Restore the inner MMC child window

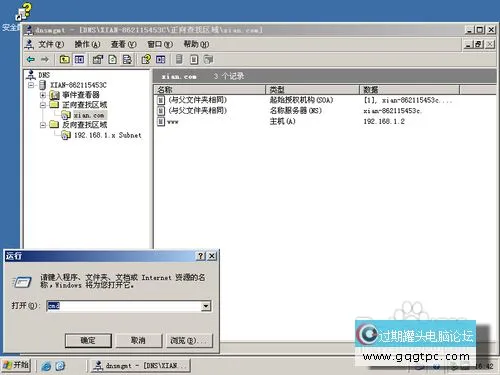(x=479, y=44)
